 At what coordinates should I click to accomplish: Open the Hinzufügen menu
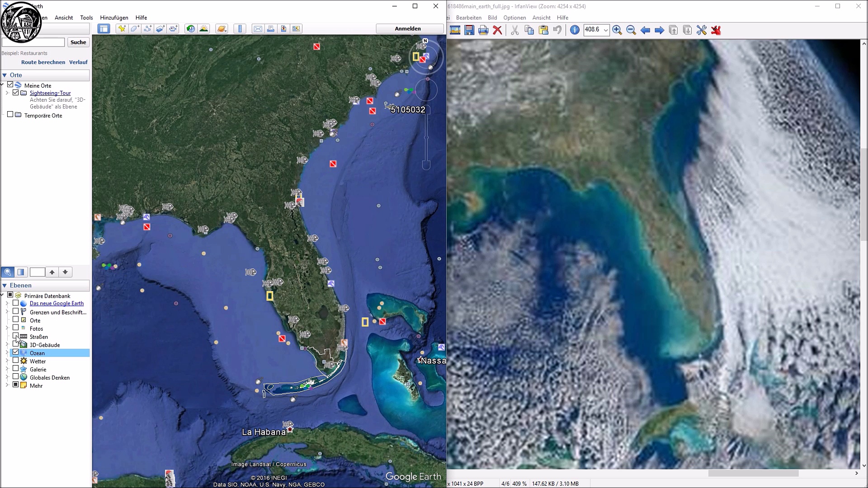click(114, 18)
